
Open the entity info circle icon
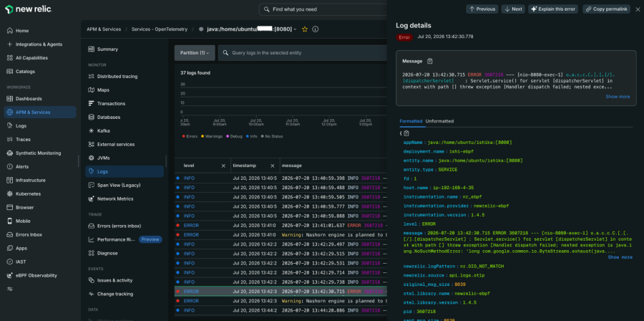point(316,29)
